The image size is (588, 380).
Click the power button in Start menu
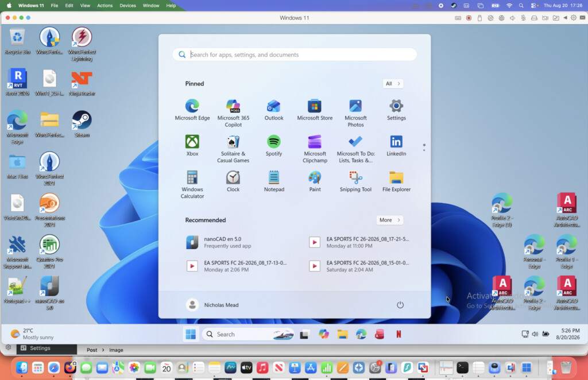[x=400, y=305]
